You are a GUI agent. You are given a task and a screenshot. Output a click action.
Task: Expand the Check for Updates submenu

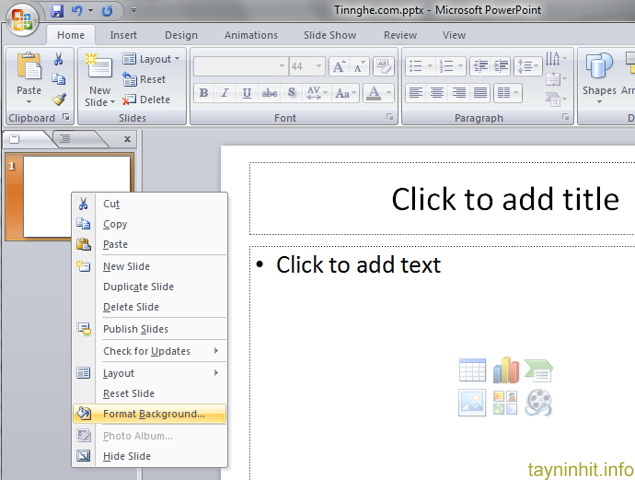(x=160, y=351)
